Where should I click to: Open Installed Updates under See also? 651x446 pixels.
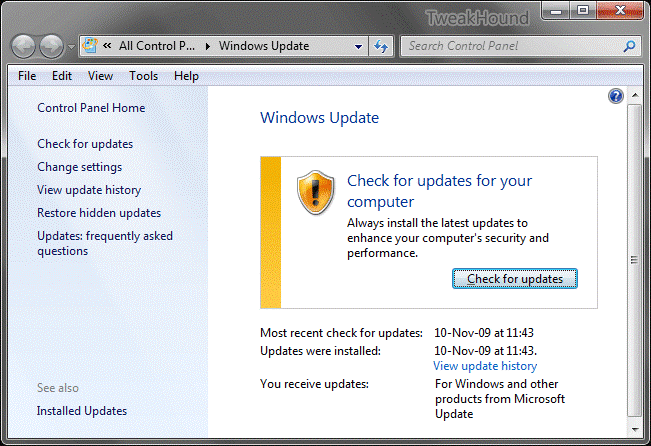coord(82,411)
